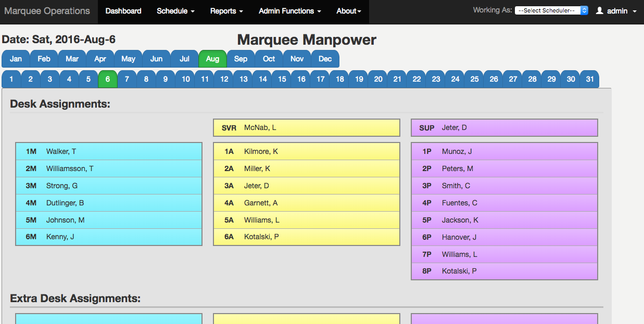Image resolution: width=644 pixels, height=324 pixels.
Task: Click the SUP Jeter, D desk slot
Action: (504, 128)
